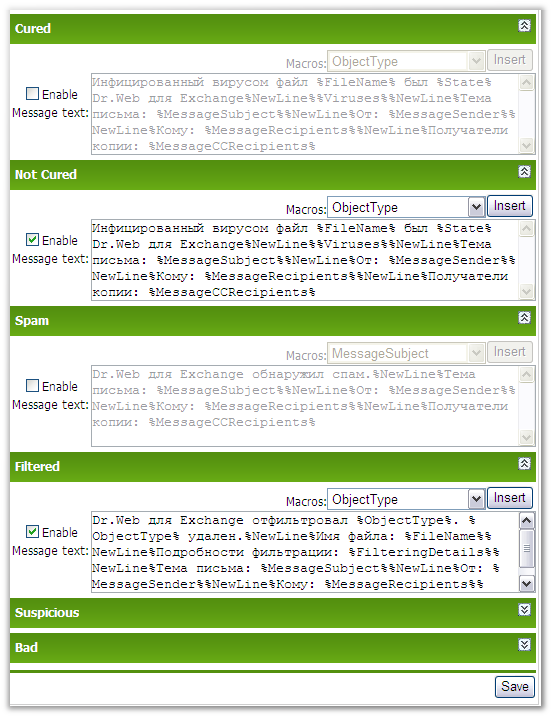Collapse the Spam section chevron icon
The height and width of the screenshot is (716, 551).
pyautogui.click(x=525, y=318)
